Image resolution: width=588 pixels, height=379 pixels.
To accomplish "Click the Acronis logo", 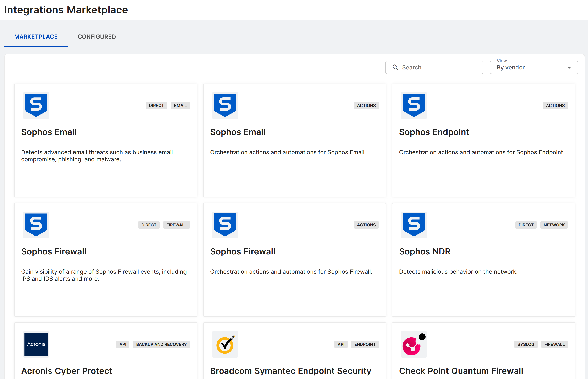I will [36, 344].
